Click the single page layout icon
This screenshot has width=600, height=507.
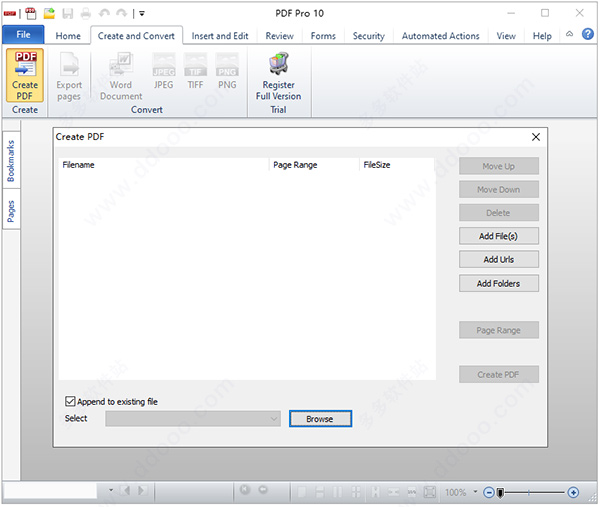[301, 492]
